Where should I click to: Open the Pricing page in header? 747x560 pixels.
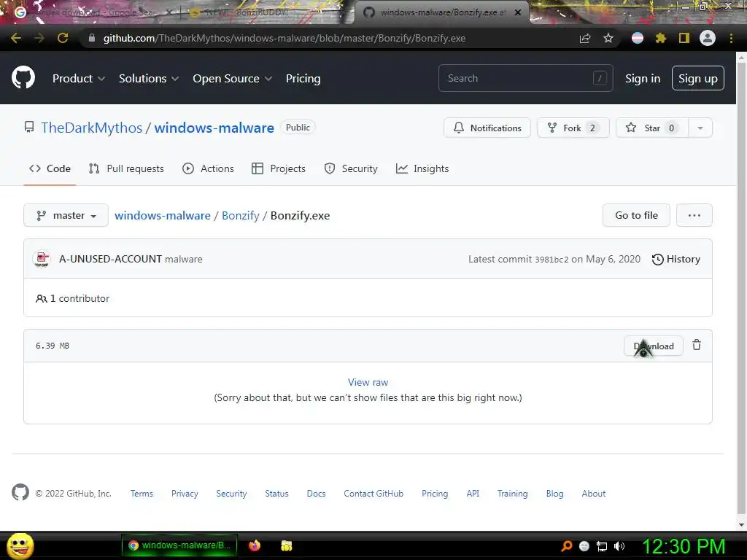[303, 78]
